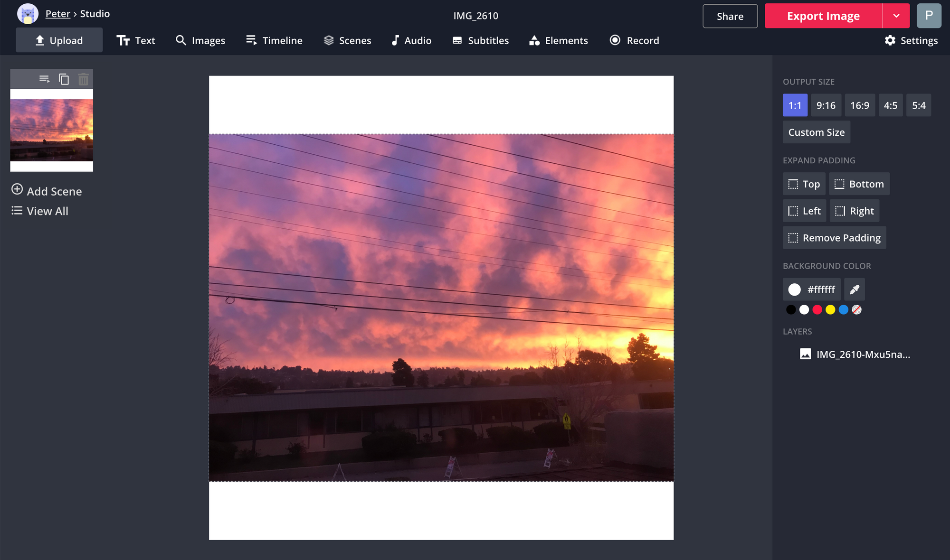Pick color with the eyedropper tool

(x=855, y=289)
